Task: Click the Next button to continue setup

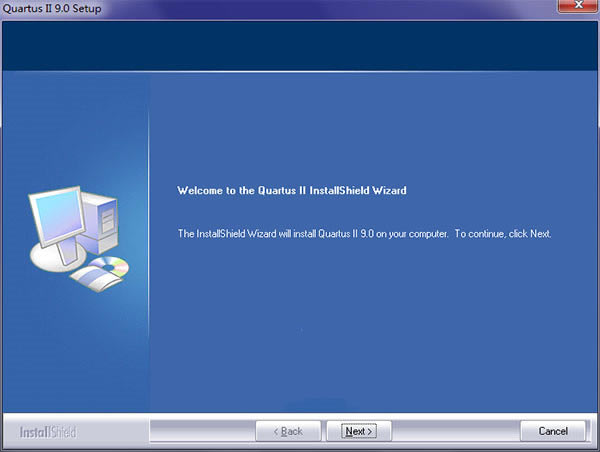Action: (359, 431)
